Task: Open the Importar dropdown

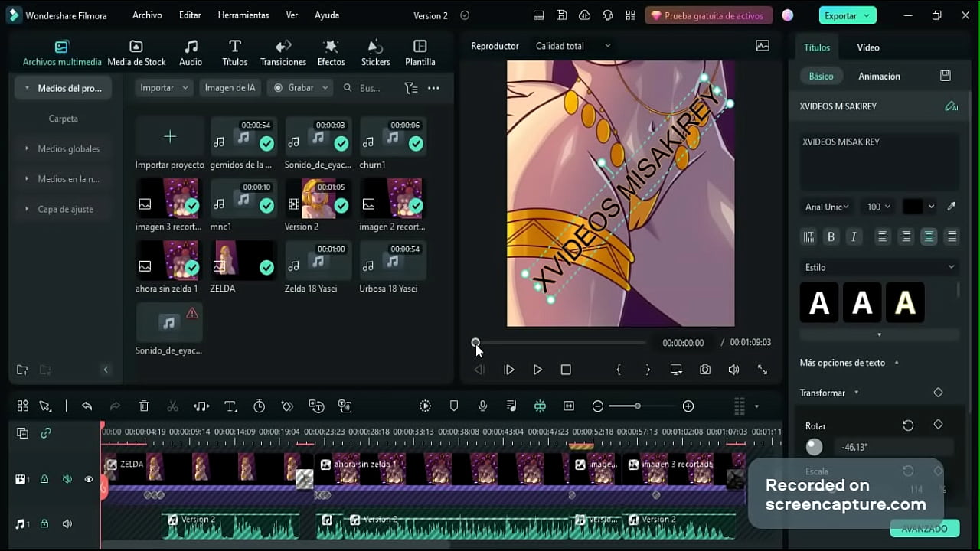Action: pos(164,88)
